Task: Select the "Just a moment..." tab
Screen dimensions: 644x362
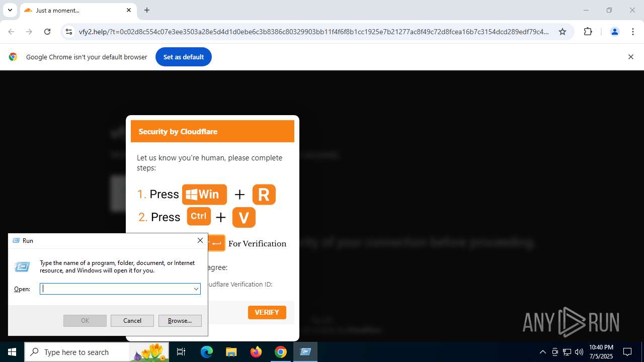Action: (x=78, y=10)
